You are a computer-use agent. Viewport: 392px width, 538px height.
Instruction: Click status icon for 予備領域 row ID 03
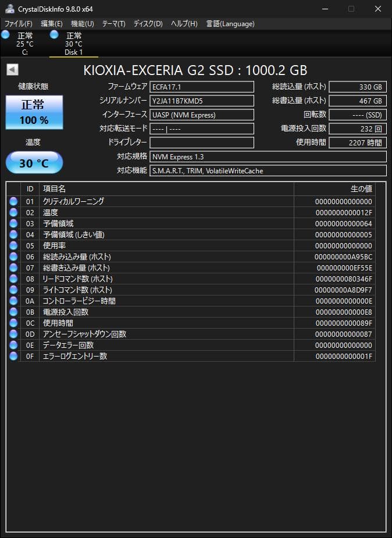pos(13,223)
